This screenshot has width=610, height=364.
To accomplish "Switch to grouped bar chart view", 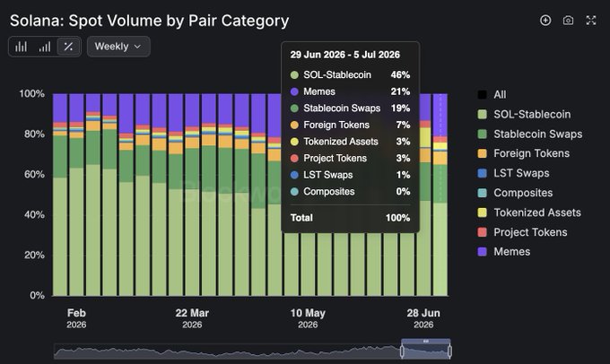I will click(21, 47).
